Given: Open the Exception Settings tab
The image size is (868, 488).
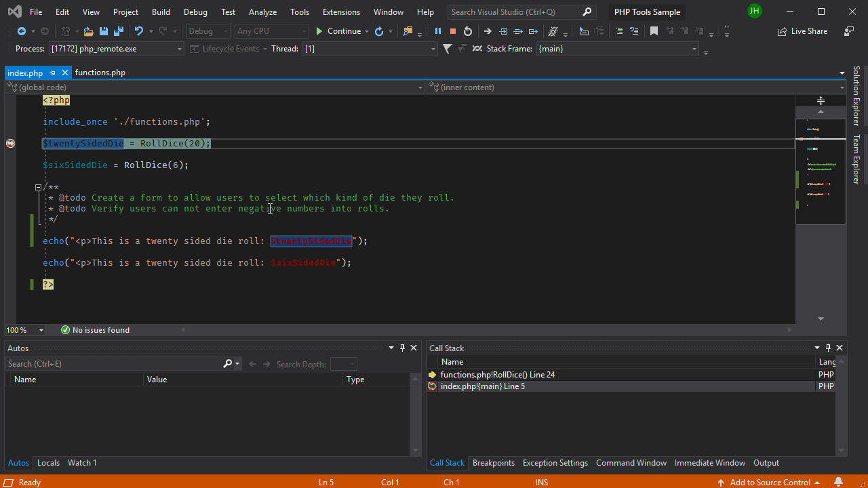Looking at the screenshot, I should point(555,463).
